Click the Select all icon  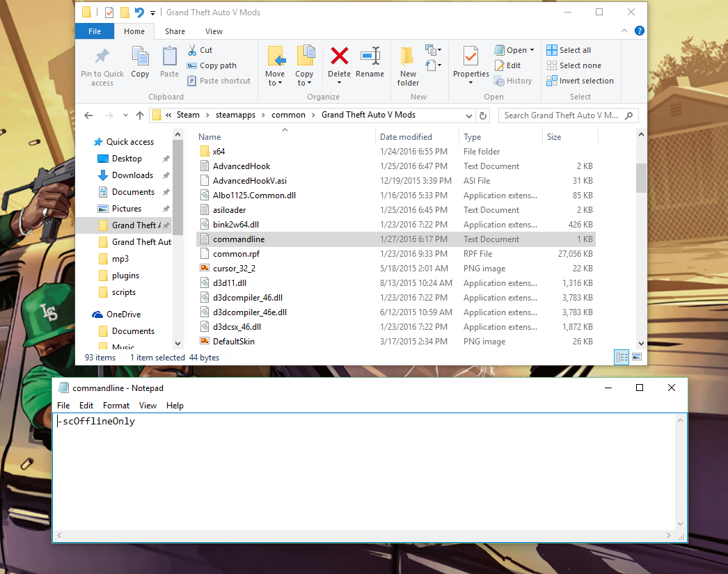552,50
